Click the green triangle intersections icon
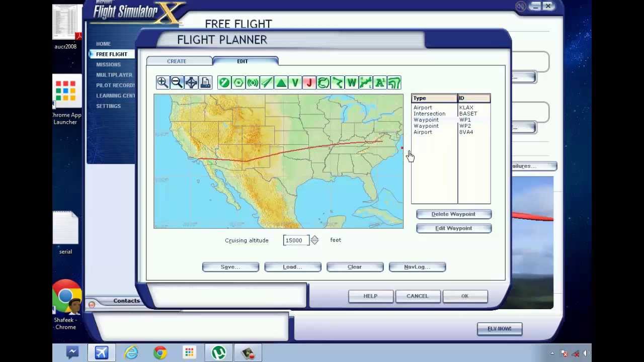644x362 pixels. tap(281, 82)
